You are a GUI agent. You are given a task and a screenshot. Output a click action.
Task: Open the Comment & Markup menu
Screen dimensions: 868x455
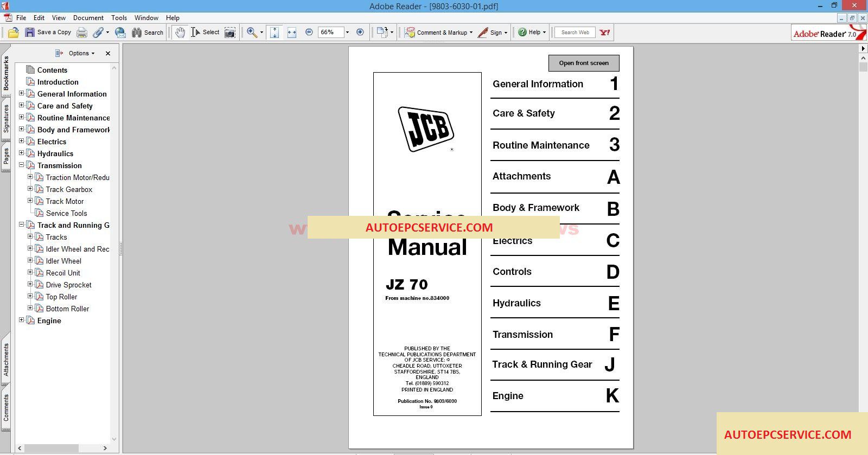click(438, 33)
